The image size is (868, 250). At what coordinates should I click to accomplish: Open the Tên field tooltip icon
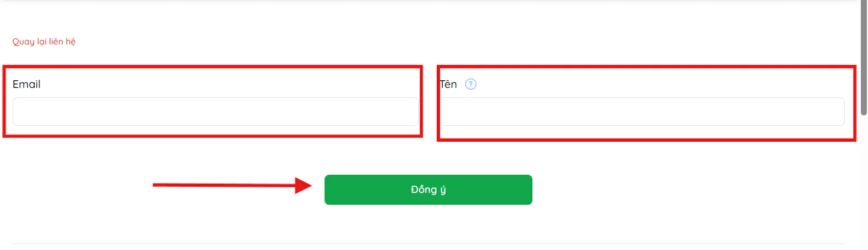471,84
